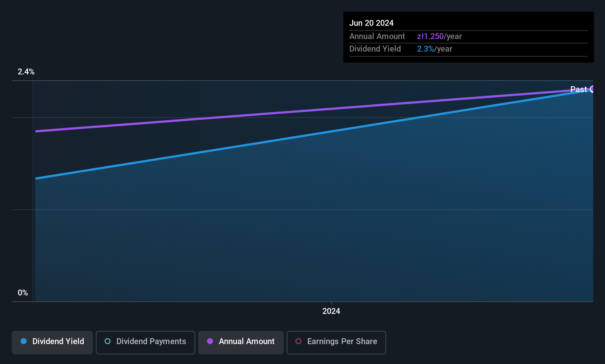Image resolution: width=605 pixels, height=364 pixels.
Task: Click the pink Earnings Per Share circle
Action: (x=298, y=341)
